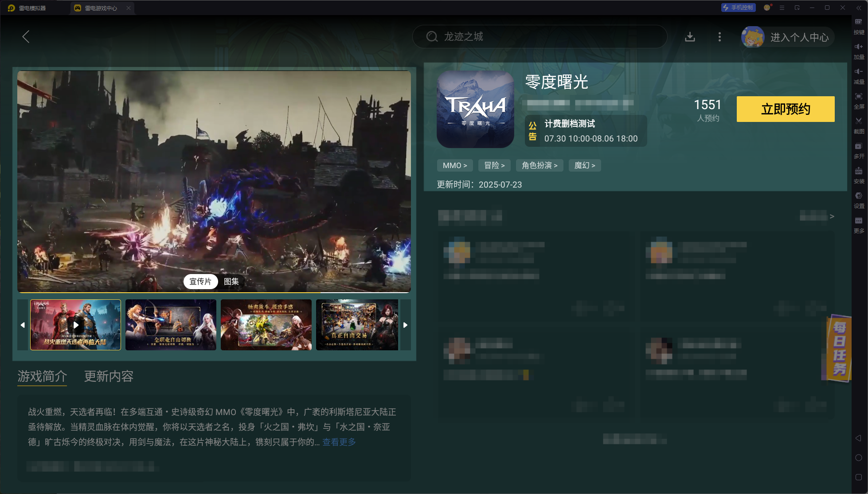The width and height of the screenshot is (868, 494).
Task: Show next thumbnails with the right arrow
Action: (405, 325)
